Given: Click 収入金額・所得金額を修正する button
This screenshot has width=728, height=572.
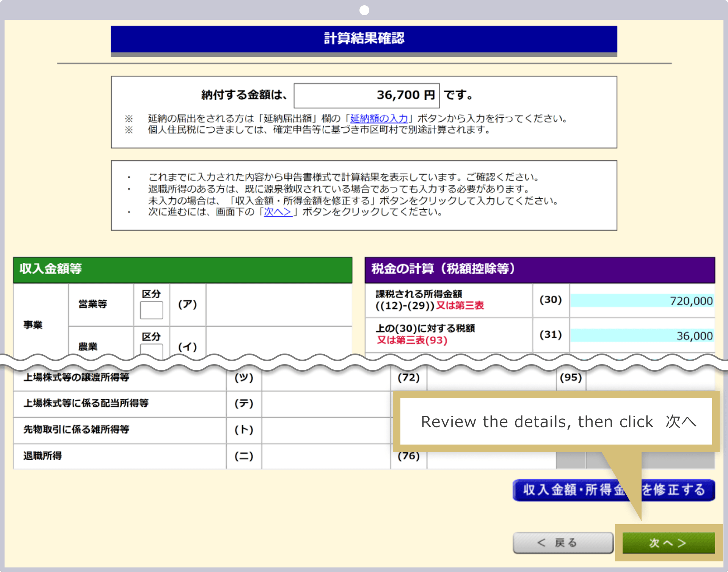Looking at the screenshot, I should [613, 490].
